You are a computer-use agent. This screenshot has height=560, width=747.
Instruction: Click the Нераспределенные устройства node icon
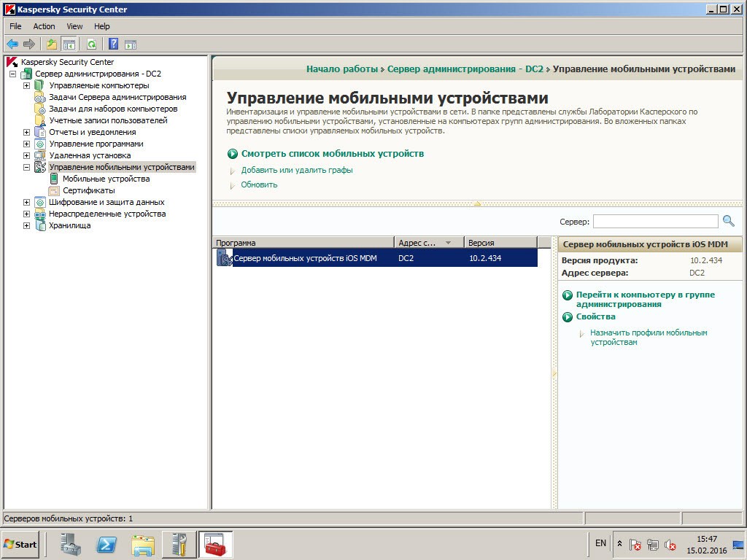tap(40, 214)
